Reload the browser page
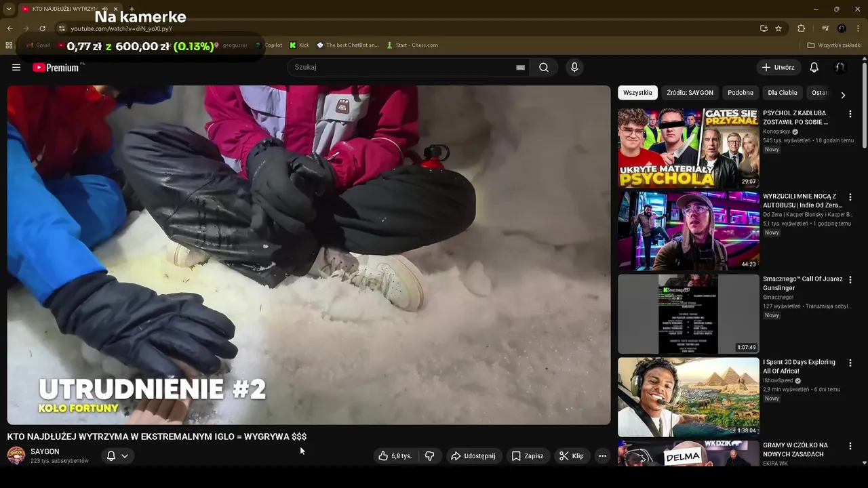Screen dimensions: 868x488 pyautogui.click(x=42, y=28)
